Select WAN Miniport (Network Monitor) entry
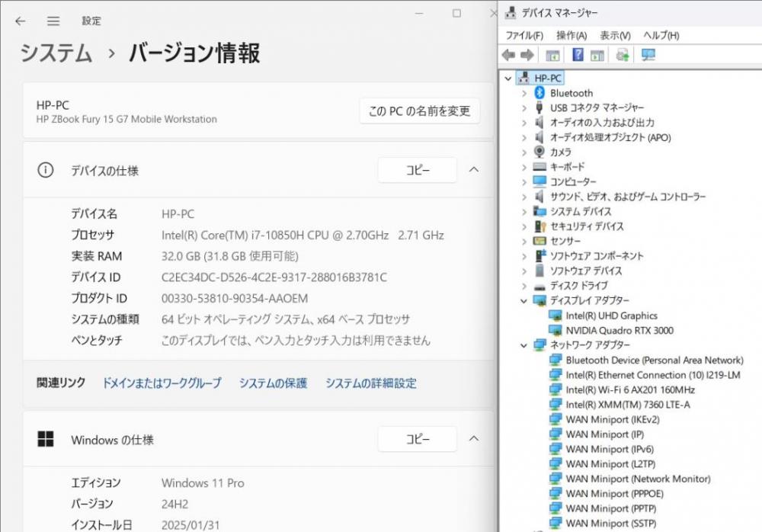This screenshot has height=532, width=762. click(x=638, y=479)
